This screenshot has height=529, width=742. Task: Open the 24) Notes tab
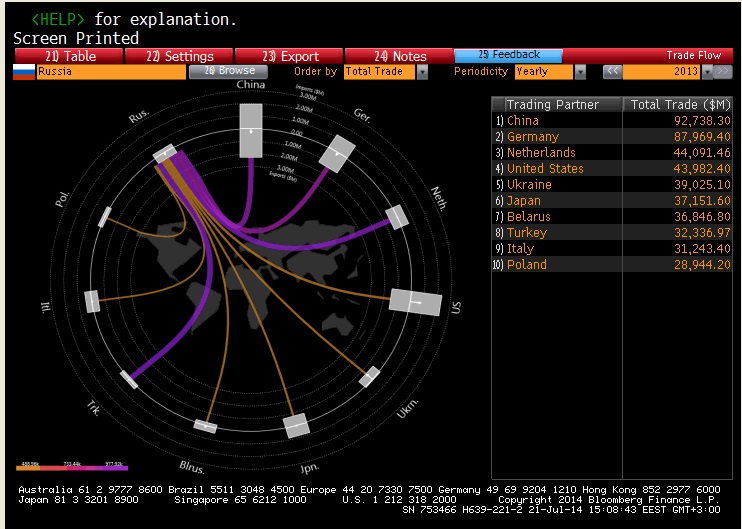(x=399, y=56)
